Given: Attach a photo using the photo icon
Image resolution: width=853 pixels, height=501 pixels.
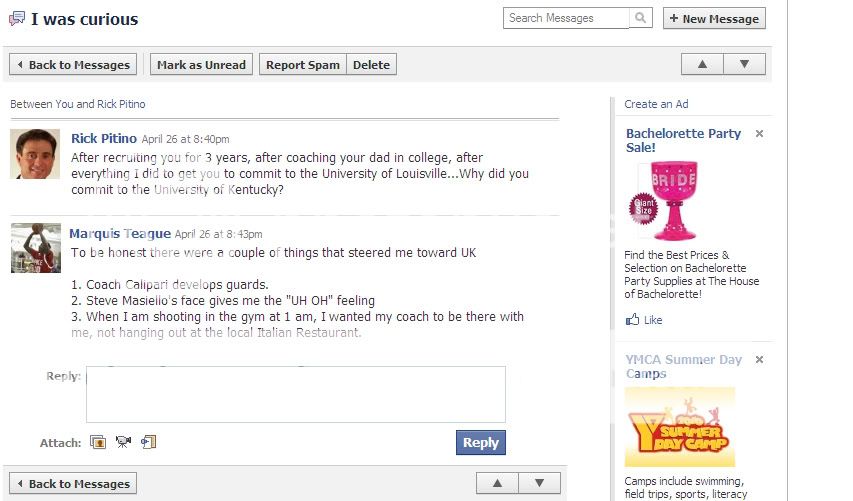Looking at the screenshot, I should pos(98,442).
